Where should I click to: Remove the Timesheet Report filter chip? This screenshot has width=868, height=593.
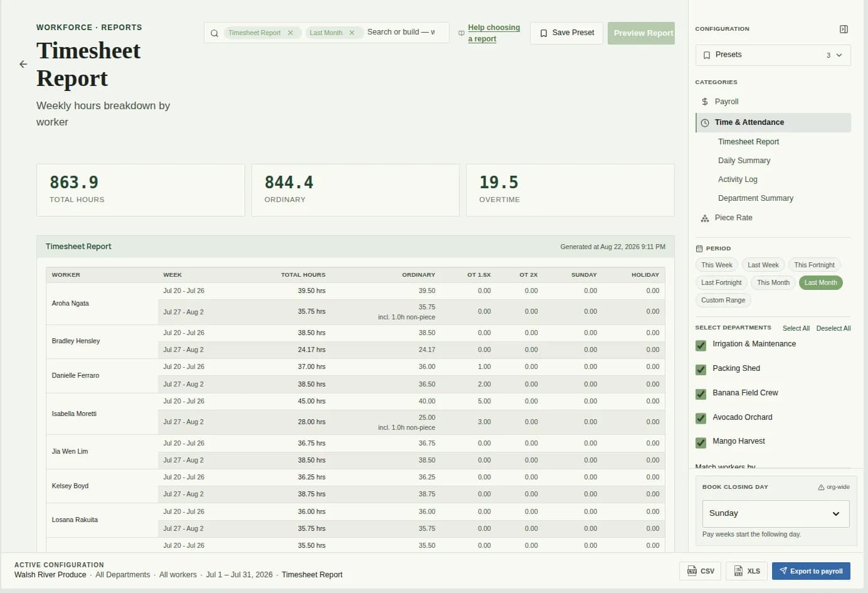pyautogui.click(x=290, y=33)
